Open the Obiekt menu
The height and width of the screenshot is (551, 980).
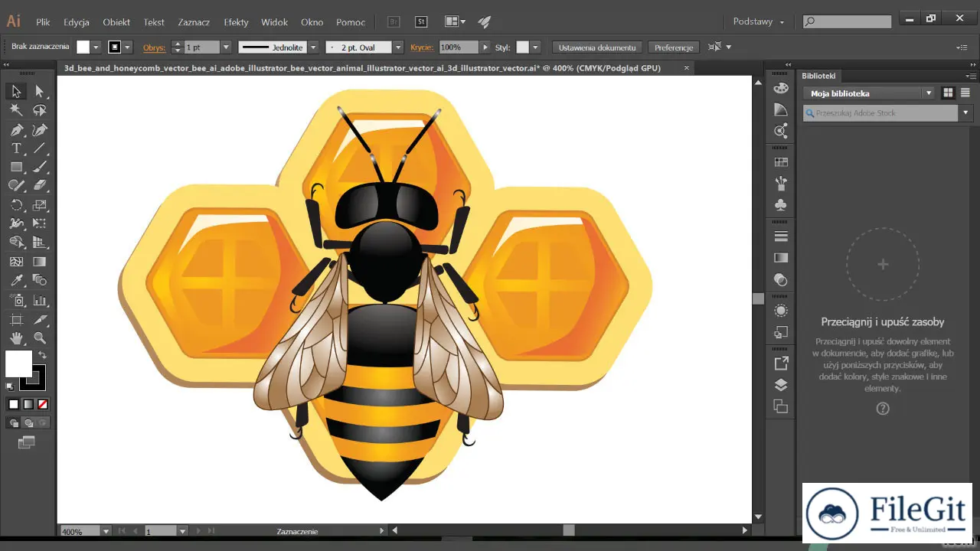(x=116, y=22)
